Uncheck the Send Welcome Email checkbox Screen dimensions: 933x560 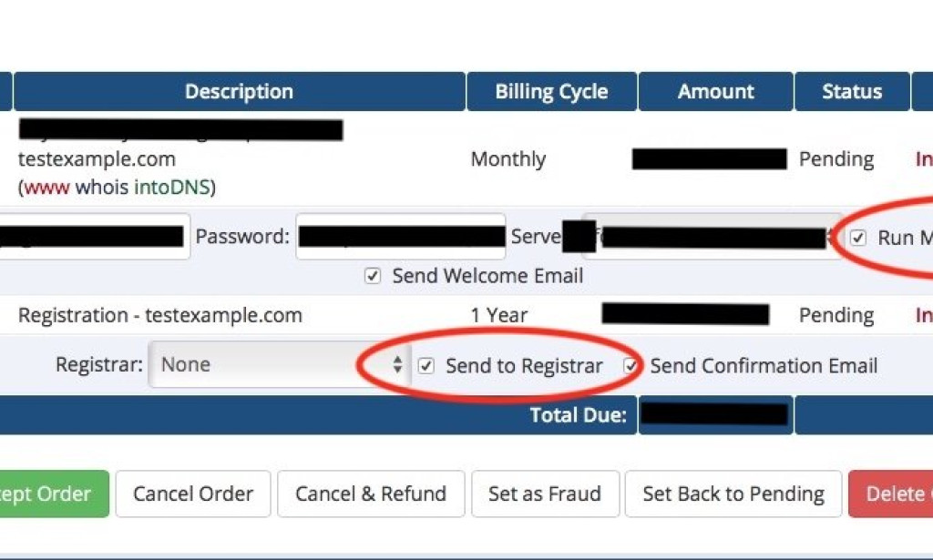pyautogui.click(x=373, y=276)
